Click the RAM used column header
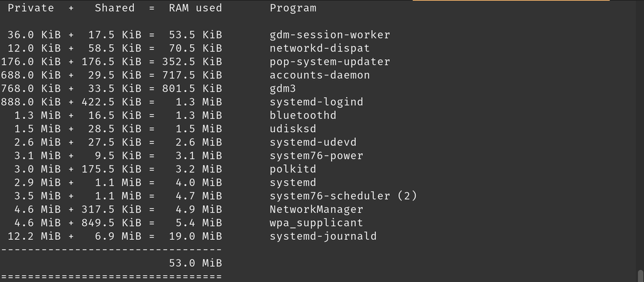 click(x=196, y=8)
